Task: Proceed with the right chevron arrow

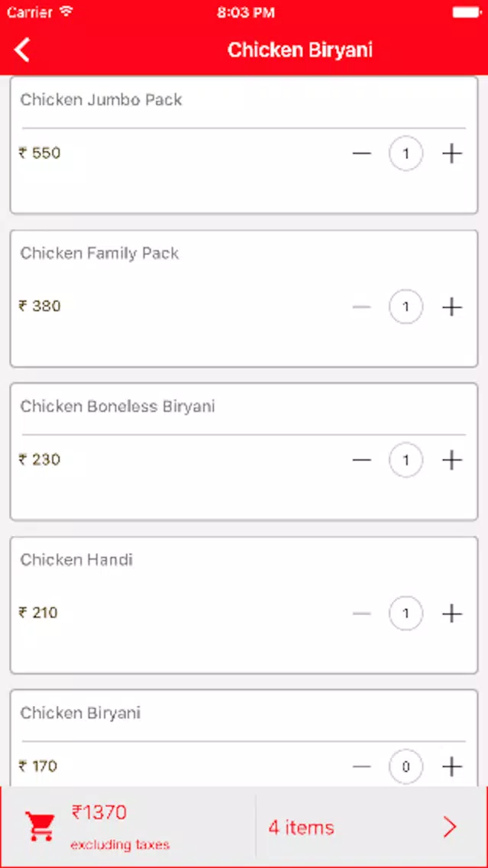Action: pyautogui.click(x=451, y=827)
